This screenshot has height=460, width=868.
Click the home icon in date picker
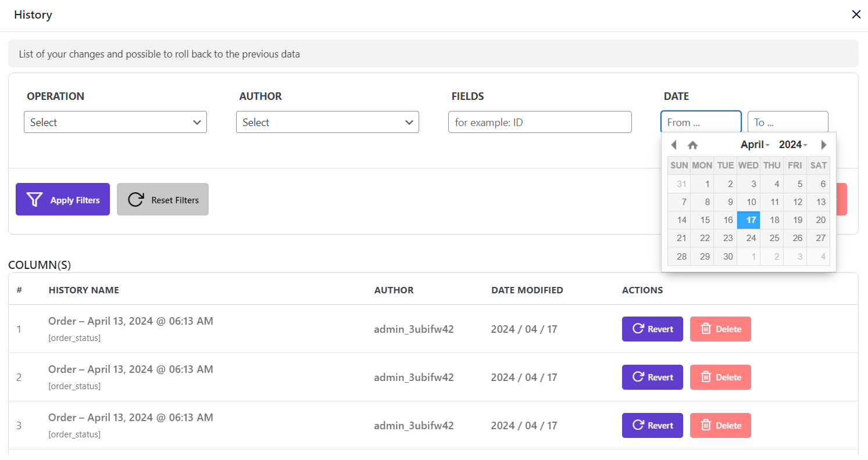point(692,145)
